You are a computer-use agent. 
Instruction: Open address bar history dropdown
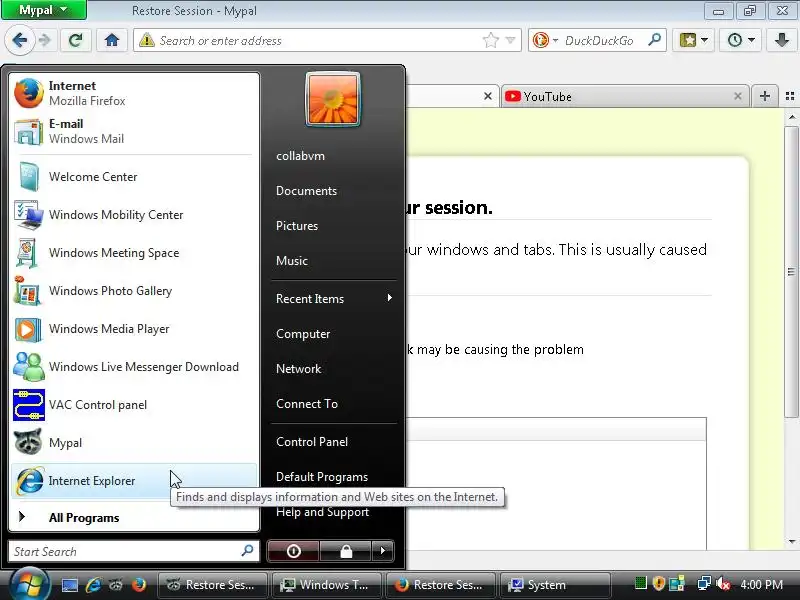(x=511, y=40)
